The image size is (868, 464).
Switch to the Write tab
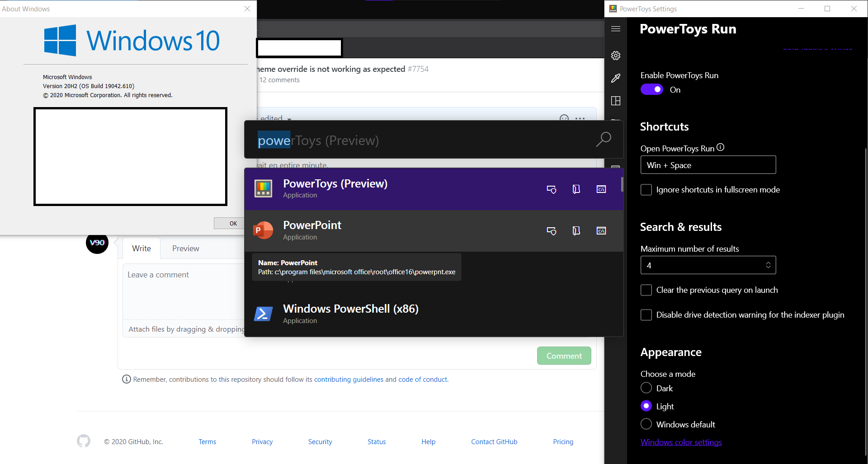(141, 248)
